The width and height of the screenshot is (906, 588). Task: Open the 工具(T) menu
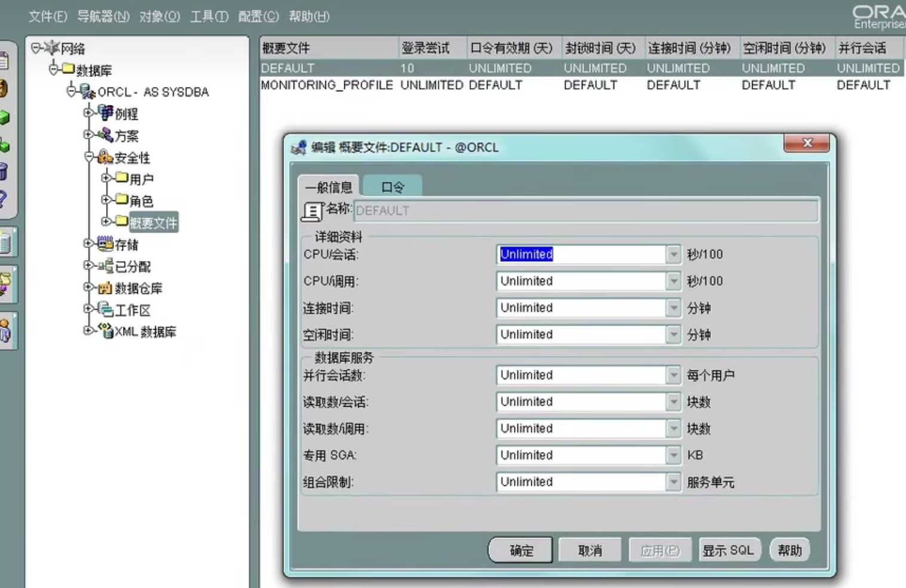click(209, 16)
